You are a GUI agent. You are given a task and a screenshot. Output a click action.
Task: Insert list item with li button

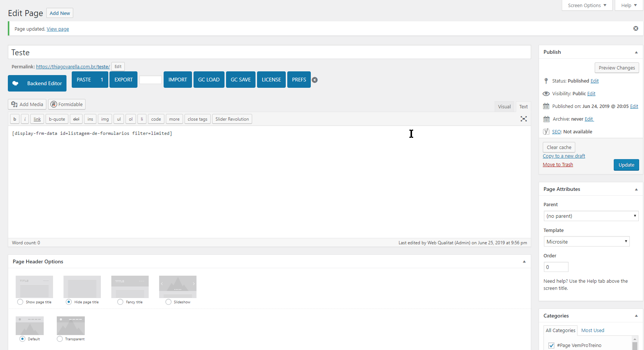(142, 119)
